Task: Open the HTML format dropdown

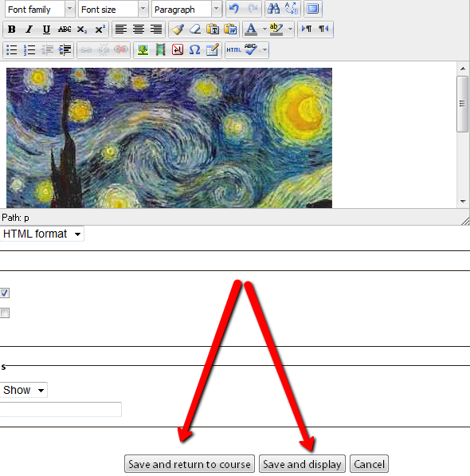Action: [x=42, y=234]
